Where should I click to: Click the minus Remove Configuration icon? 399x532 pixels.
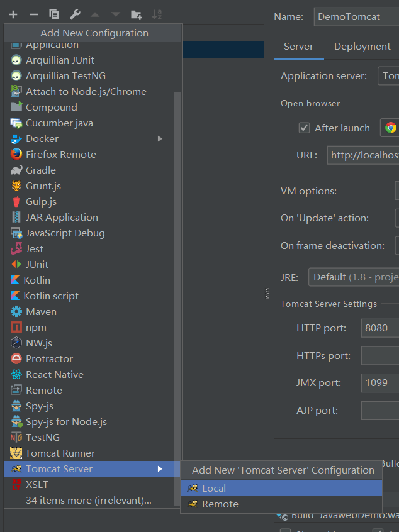click(x=34, y=14)
